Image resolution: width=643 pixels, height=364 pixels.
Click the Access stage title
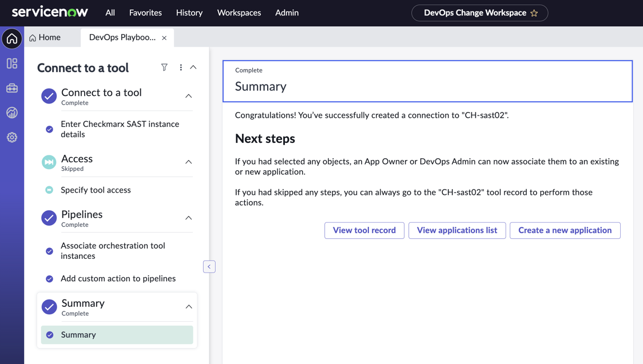(x=77, y=158)
